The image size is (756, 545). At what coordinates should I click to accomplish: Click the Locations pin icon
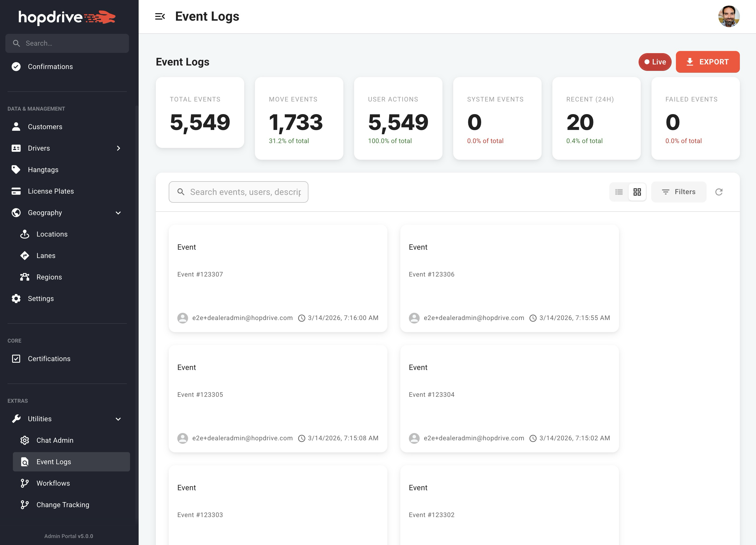[x=25, y=234]
